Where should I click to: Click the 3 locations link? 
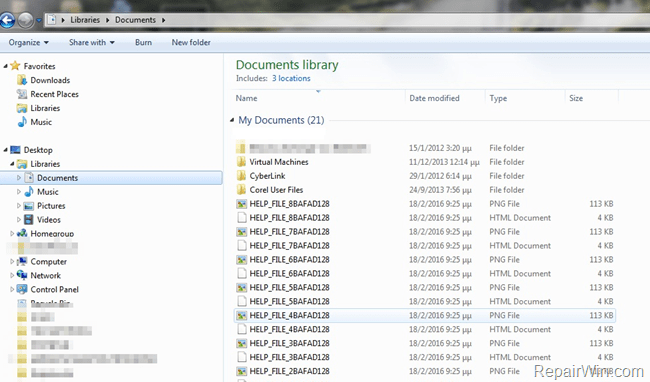click(291, 78)
